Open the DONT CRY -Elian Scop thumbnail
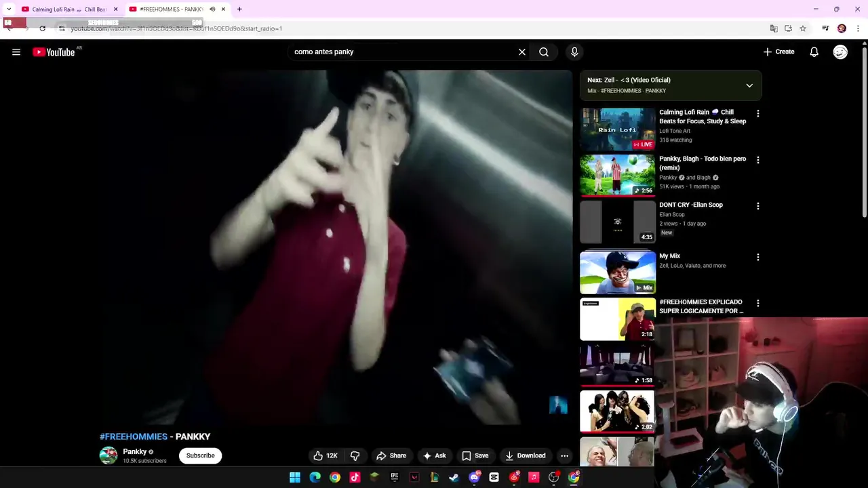 [x=617, y=222]
